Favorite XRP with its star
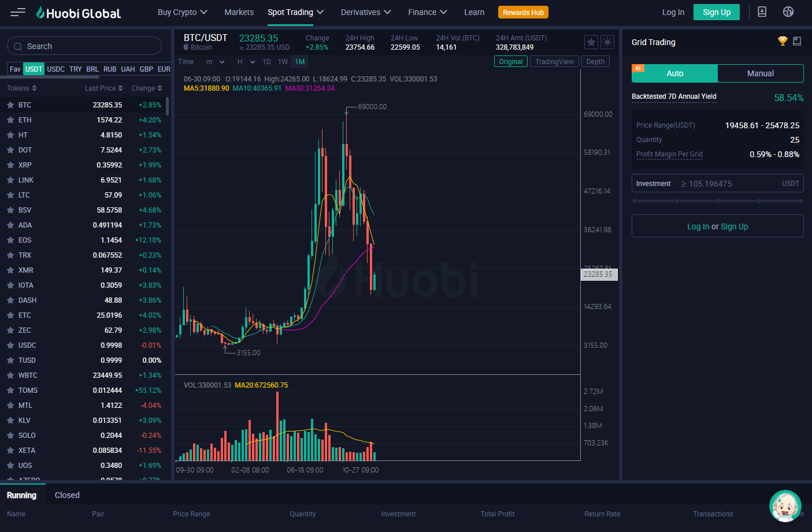Viewport: 812px width, 532px height. pyautogui.click(x=10, y=165)
